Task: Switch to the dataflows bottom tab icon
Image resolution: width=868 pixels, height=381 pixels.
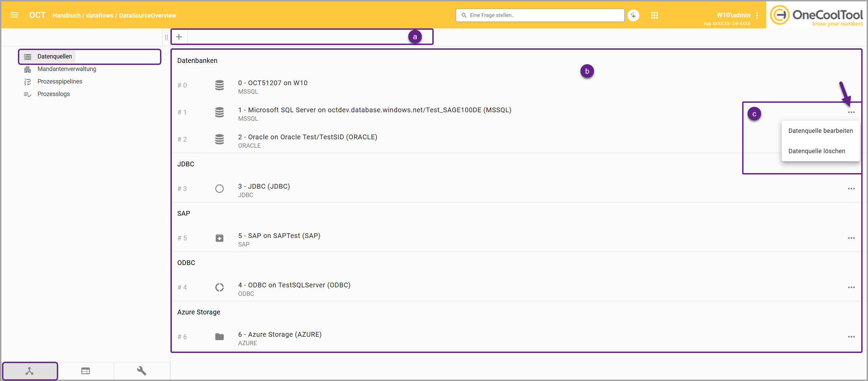Action: (x=30, y=371)
